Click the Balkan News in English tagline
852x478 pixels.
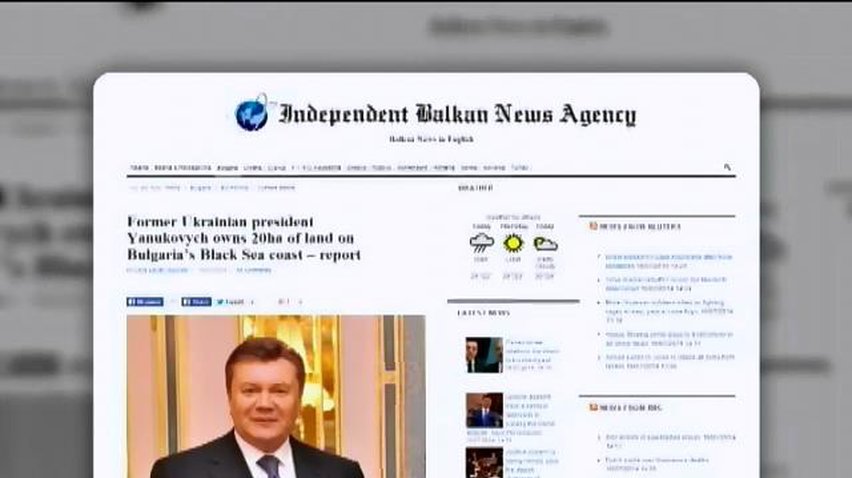pos(431,139)
